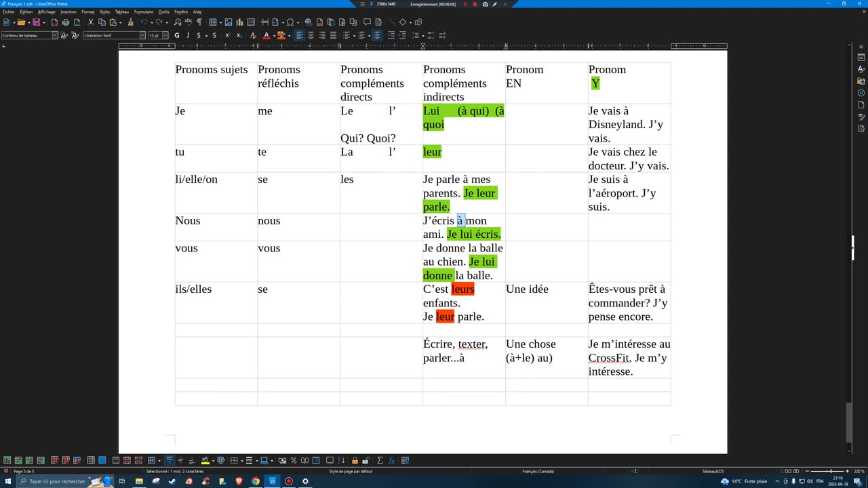Click the Protect cells lock icon
Screen dimensions: 868x488
(x=355, y=460)
